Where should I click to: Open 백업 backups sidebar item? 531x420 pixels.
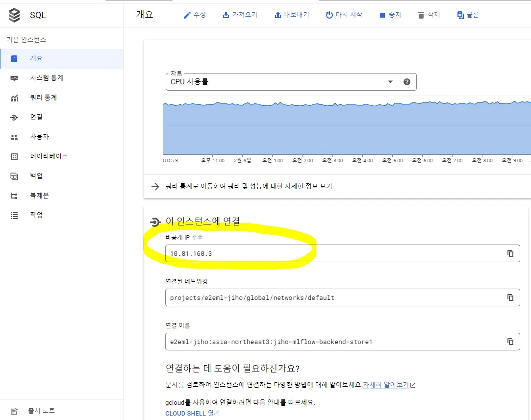point(62,176)
